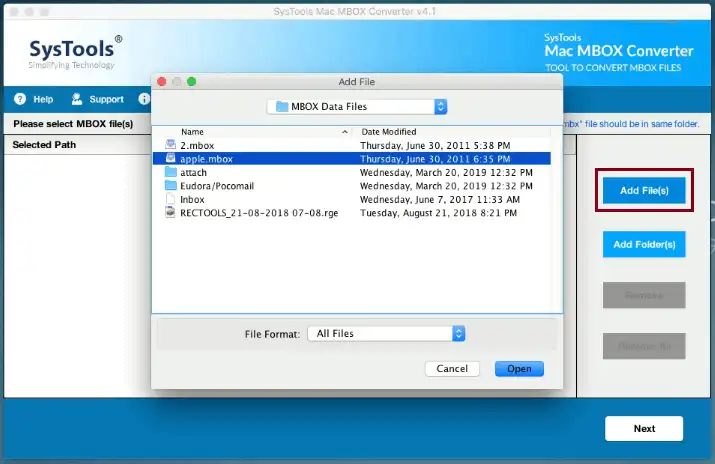
Task: Select the 2.mbox file name
Action: 197,145
